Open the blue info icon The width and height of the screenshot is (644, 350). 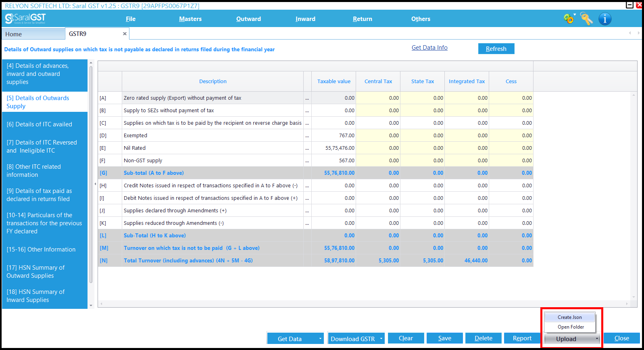tap(605, 19)
